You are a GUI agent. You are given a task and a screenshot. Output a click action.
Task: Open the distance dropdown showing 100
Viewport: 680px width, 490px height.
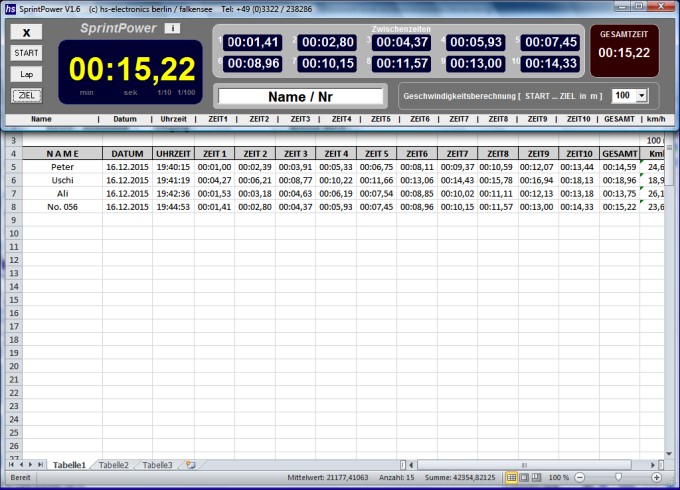click(x=641, y=96)
